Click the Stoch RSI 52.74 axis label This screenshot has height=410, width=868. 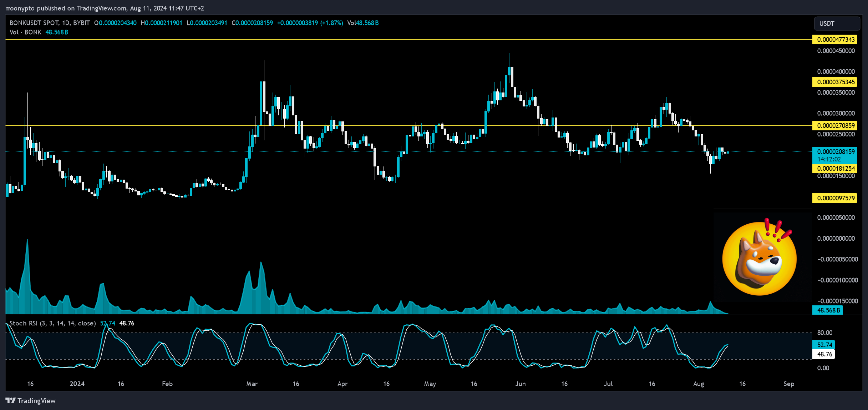(x=824, y=345)
